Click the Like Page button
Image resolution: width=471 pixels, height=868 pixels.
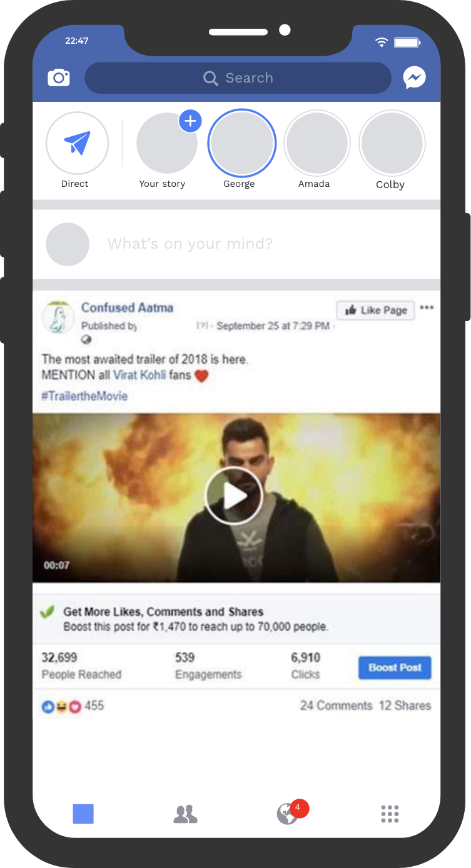pyautogui.click(x=375, y=310)
